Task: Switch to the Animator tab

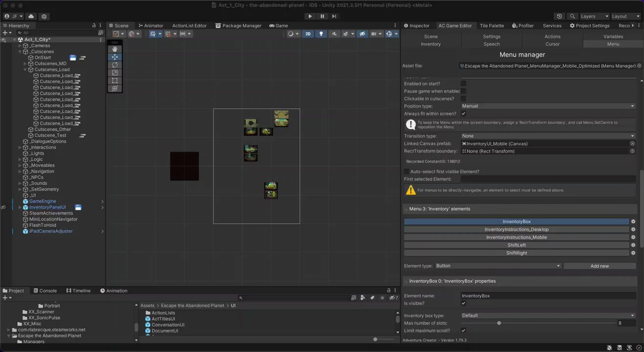Action: [x=151, y=25]
